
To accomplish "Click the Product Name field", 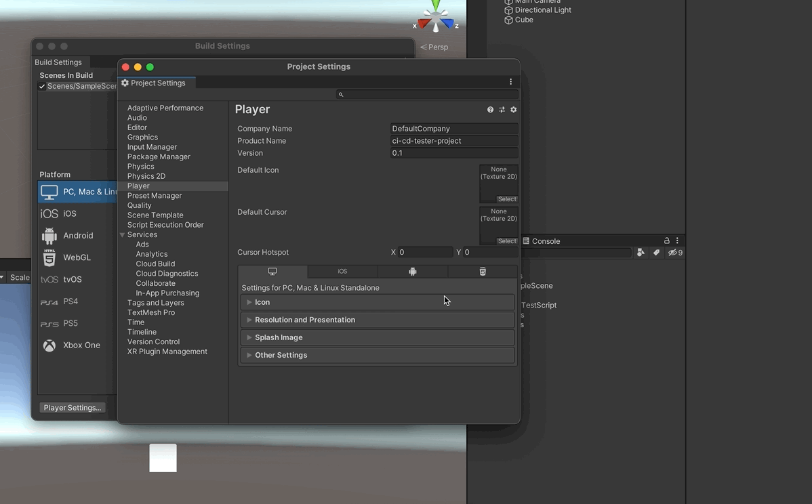I will [454, 141].
